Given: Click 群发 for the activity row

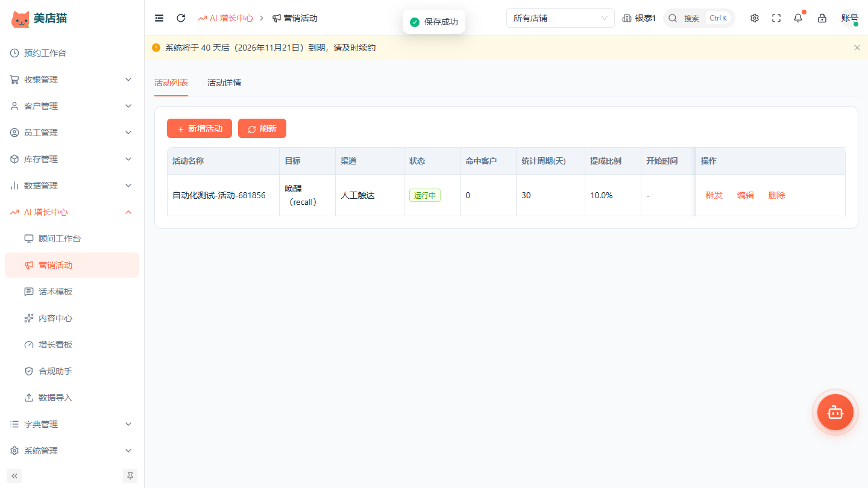Looking at the screenshot, I should pyautogui.click(x=714, y=195).
